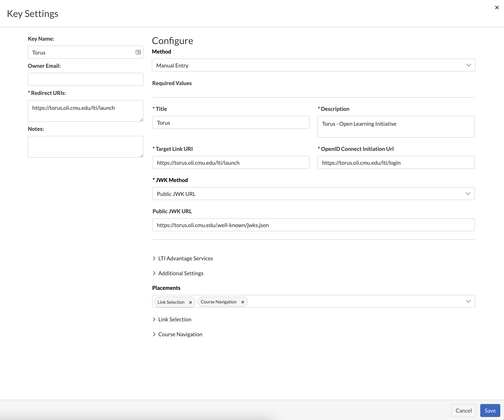Close the Key Settings dialog
Image resolution: width=504 pixels, height=420 pixels.
[x=497, y=8]
